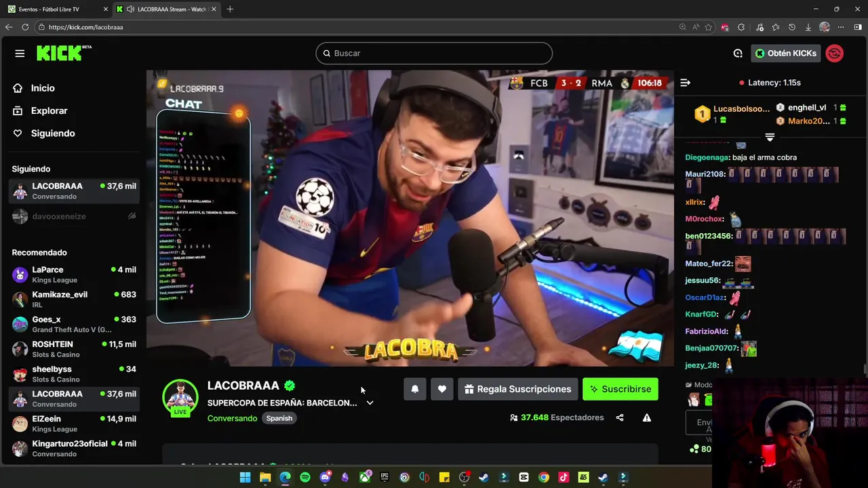Click the KICK logo
This screenshot has width=868, height=488.
tap(63, 53)
